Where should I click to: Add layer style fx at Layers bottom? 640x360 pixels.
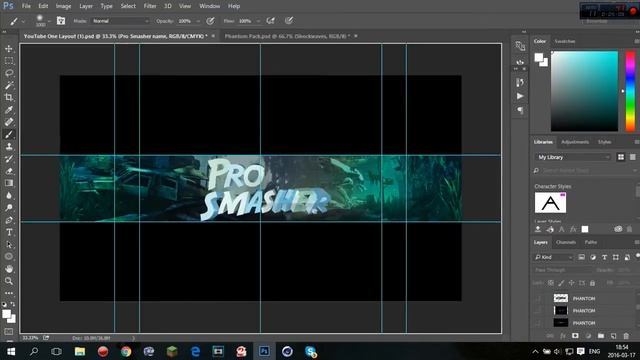[x=563, y=336]
